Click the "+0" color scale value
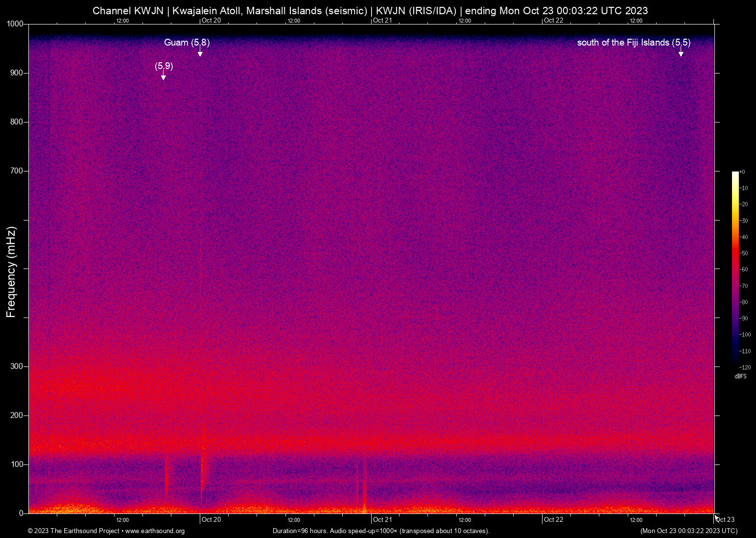The height and width of the screenshot is (538, 756). coord(742,172)
